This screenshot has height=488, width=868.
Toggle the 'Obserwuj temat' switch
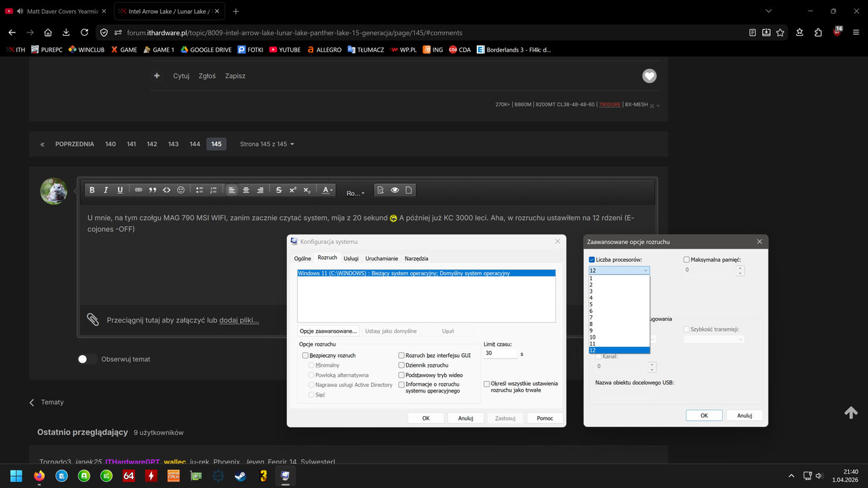[x=87, y=359]
